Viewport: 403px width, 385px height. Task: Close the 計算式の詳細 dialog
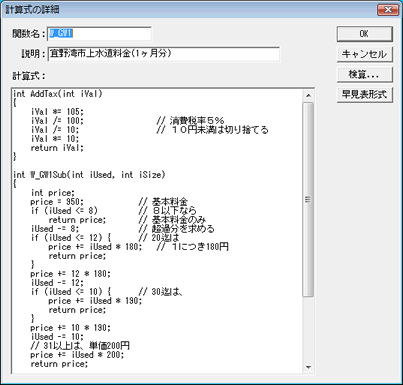(x=388, y=10)
